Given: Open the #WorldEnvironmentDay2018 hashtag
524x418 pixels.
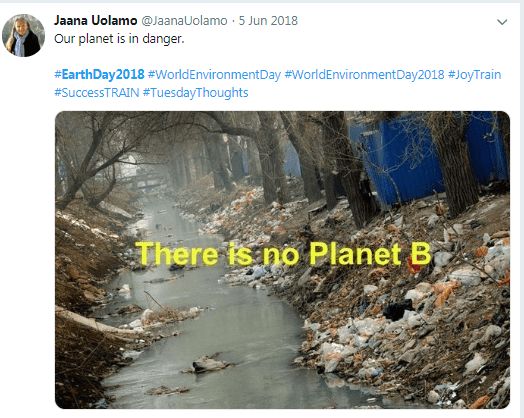Looking at the screenshot, I should (364, 74).
